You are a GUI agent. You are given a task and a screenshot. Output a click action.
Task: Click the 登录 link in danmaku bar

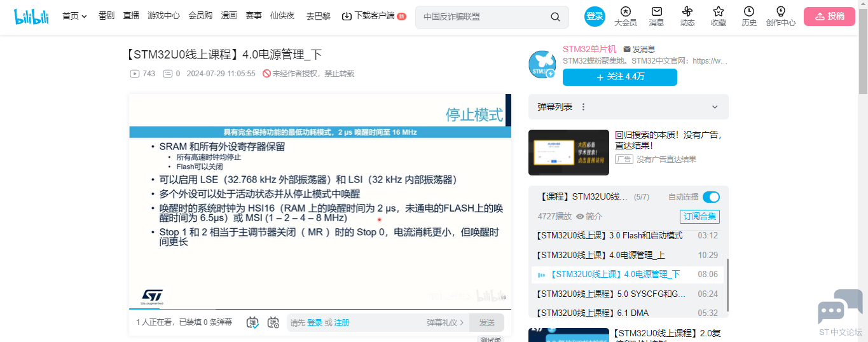315,323
